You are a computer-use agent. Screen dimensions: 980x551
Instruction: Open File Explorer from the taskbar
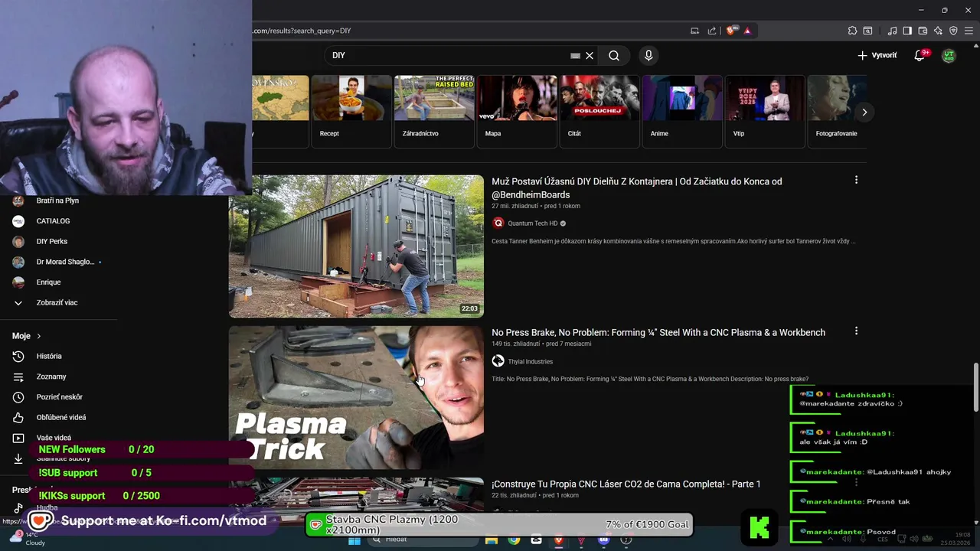[x=492, y=540]
